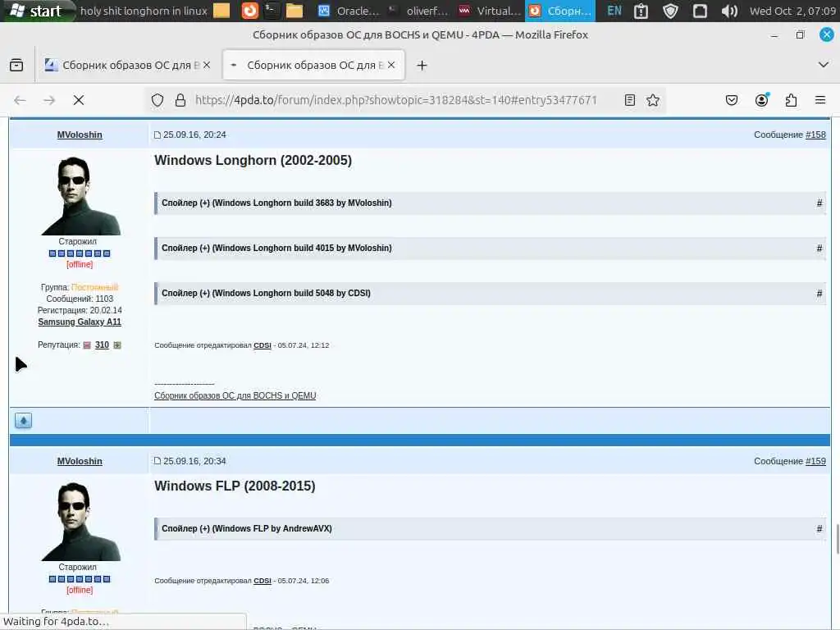Click the scroll-to-top arrow button
The height and width of the screenshot is (630, 840).
click(x=23, y=421)
